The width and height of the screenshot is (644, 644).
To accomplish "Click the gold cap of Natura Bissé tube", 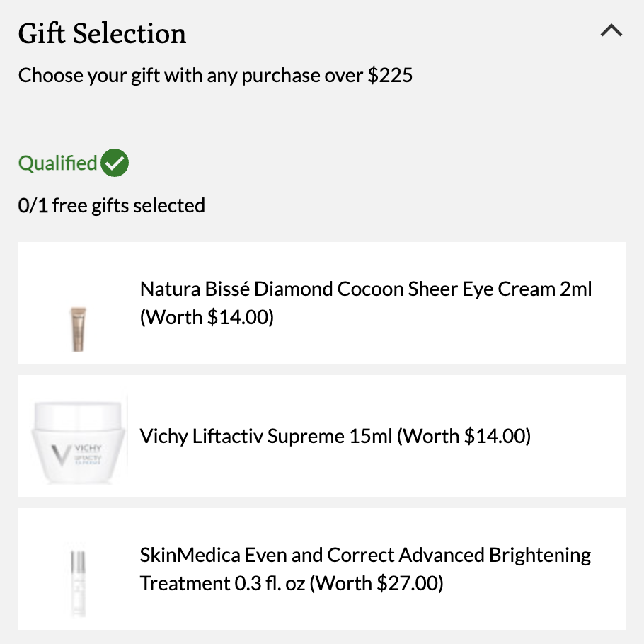I will click(78, 312).
